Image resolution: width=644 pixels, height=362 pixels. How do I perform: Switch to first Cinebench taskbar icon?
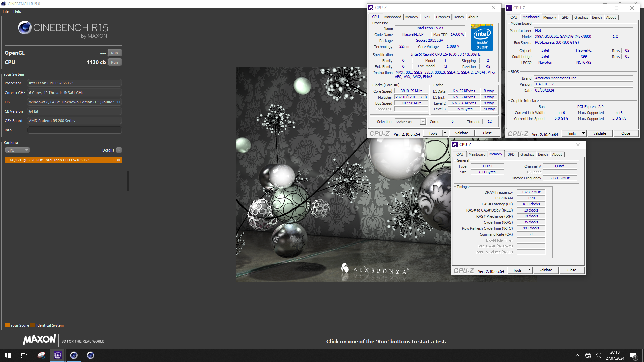pos(74,355)
